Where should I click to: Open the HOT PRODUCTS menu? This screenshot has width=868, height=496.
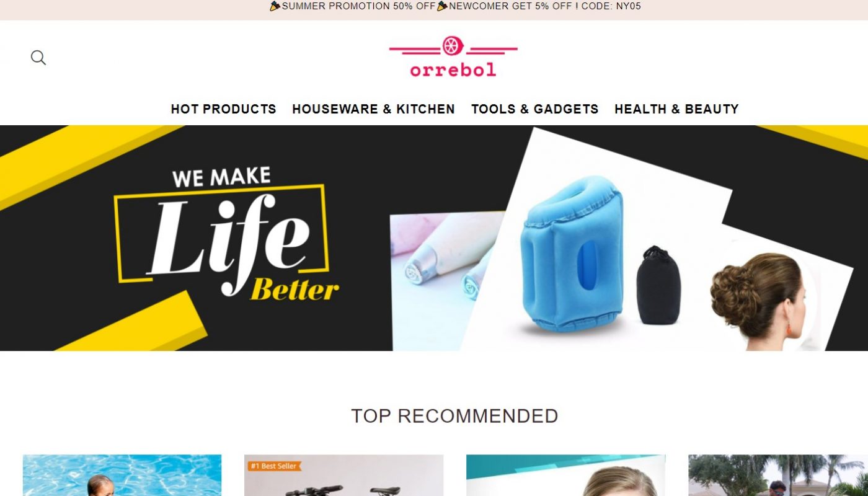224,109
